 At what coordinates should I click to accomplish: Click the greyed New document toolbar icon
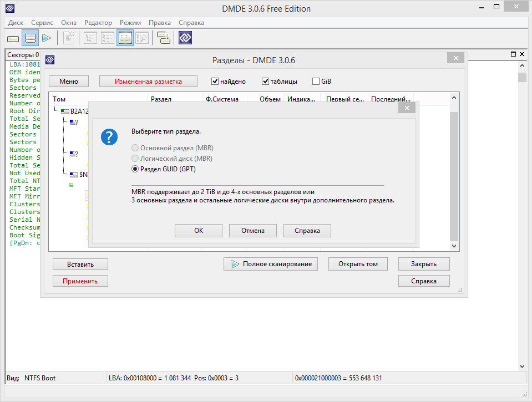[x=69, y=38]
